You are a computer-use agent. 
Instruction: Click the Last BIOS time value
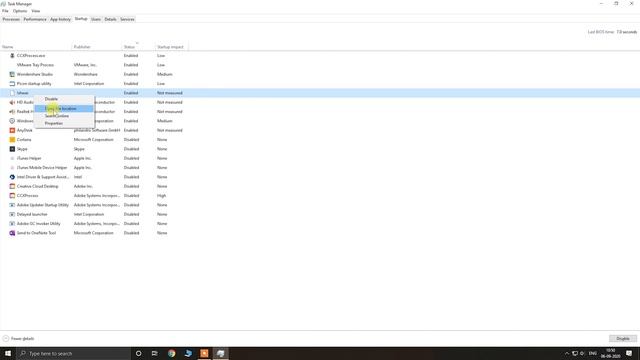coord(627,32)
